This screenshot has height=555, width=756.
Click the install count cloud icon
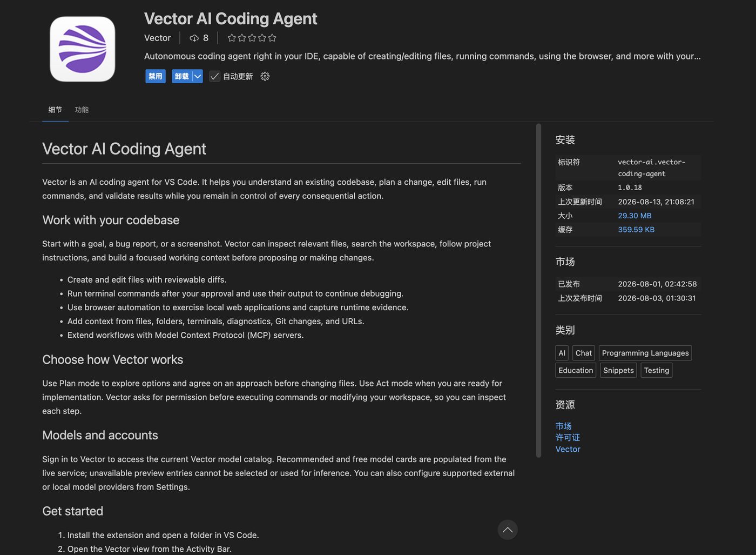point(194,38)
